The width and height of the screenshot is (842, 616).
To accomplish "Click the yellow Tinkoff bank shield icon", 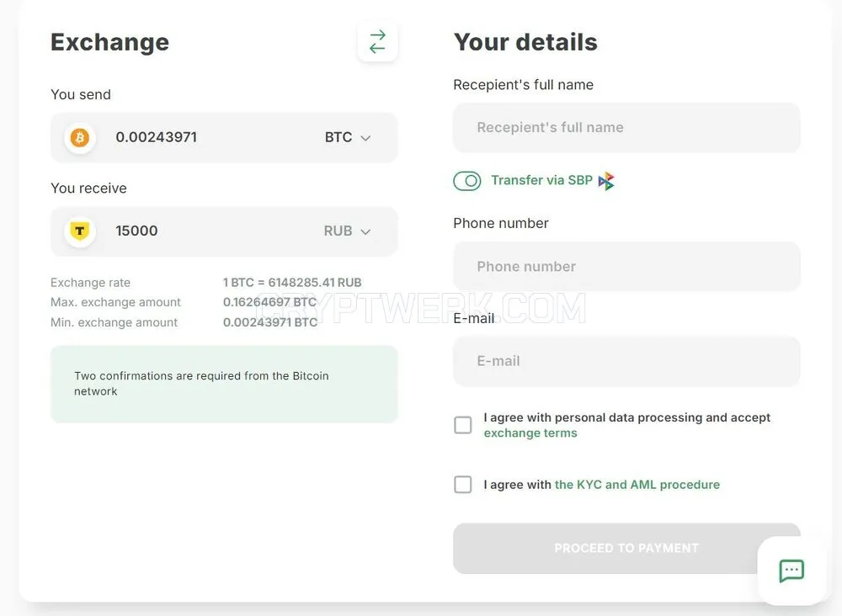I will (80, 231).
